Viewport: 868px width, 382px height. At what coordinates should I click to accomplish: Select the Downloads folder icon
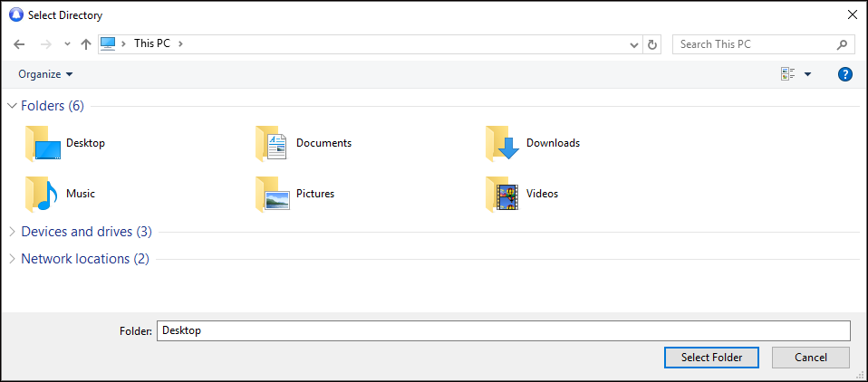pyautogui.click(x=502, y=144)
